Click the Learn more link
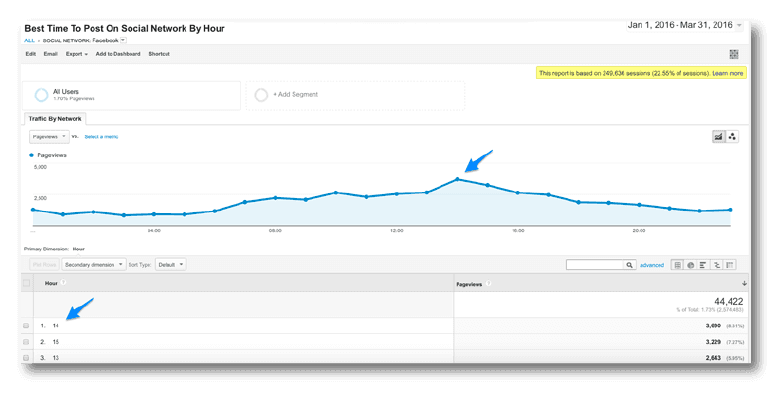Image resolution: width=769 pixels, height=409 pixels. coord(728,73)
